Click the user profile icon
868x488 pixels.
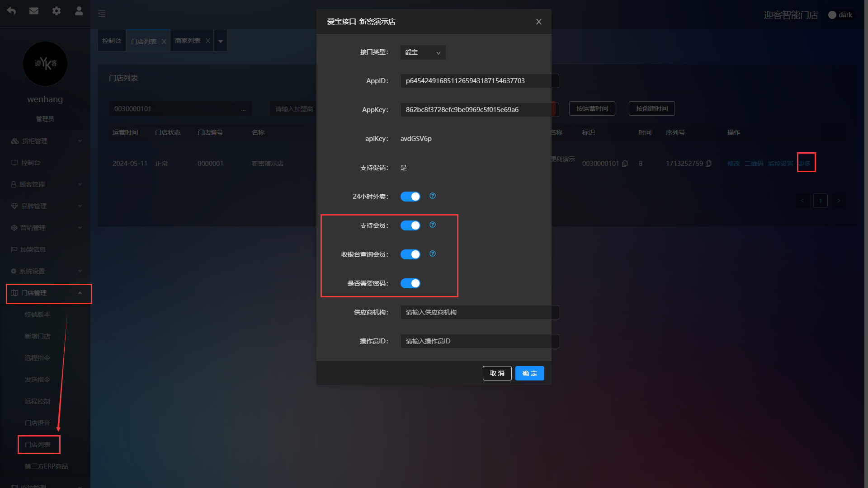[79, 11]
